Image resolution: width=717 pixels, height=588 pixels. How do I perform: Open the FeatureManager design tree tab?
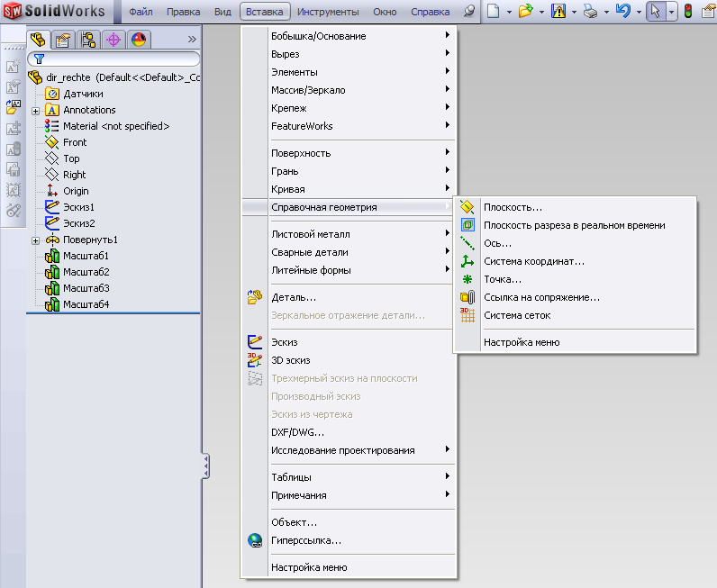click(38, 40)
